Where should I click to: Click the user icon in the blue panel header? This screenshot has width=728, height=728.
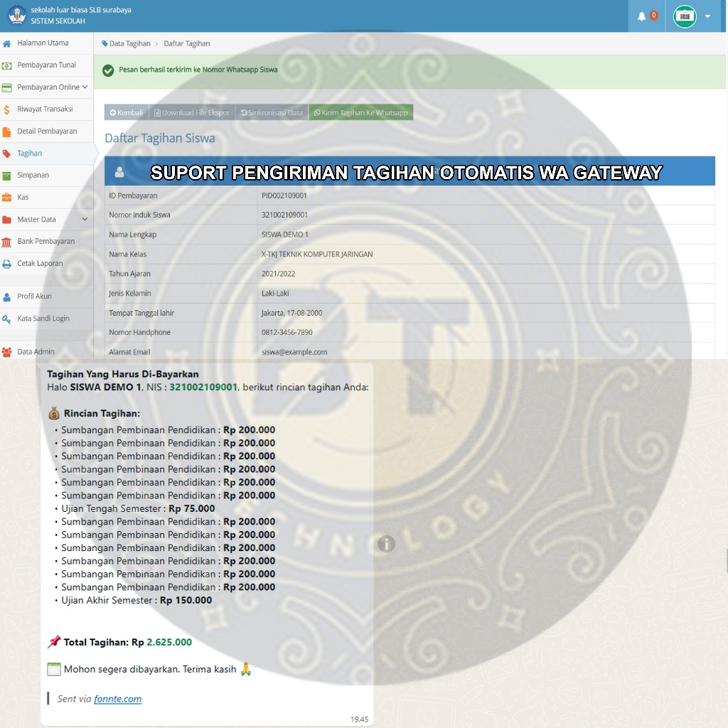pyautogui.click(x=119, y=172)
